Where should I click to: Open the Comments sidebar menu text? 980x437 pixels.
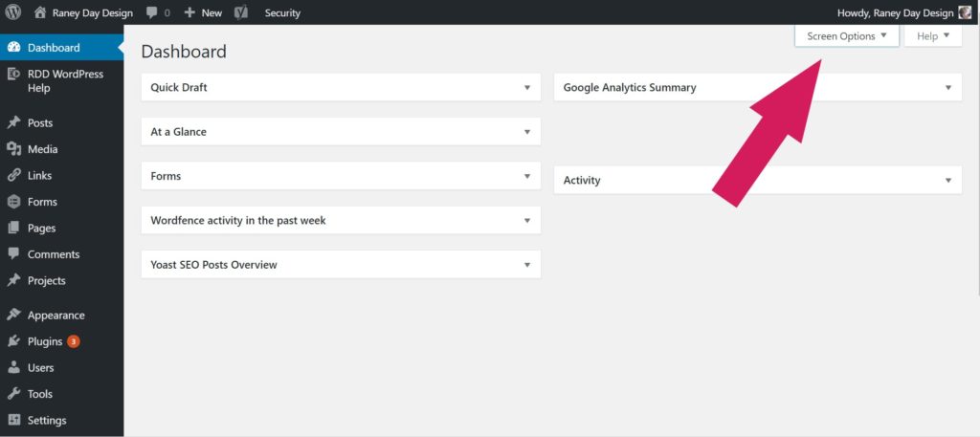tap(54, 254)
